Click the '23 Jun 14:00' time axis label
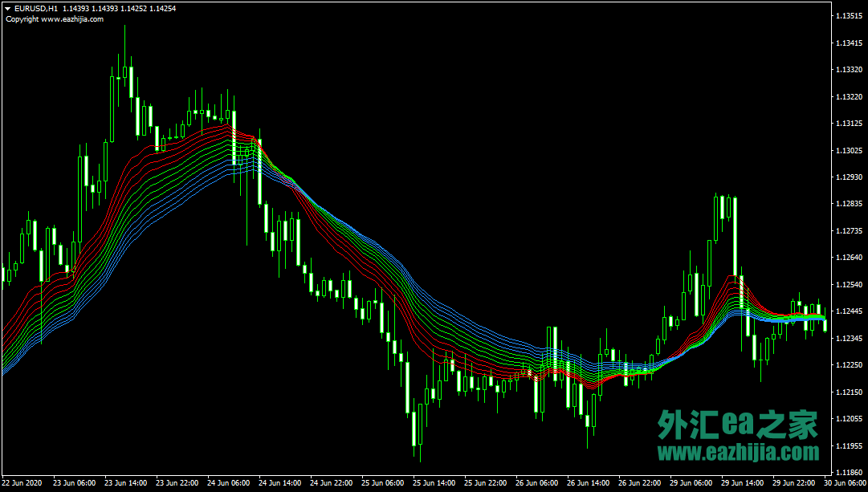 click(125, 483)
